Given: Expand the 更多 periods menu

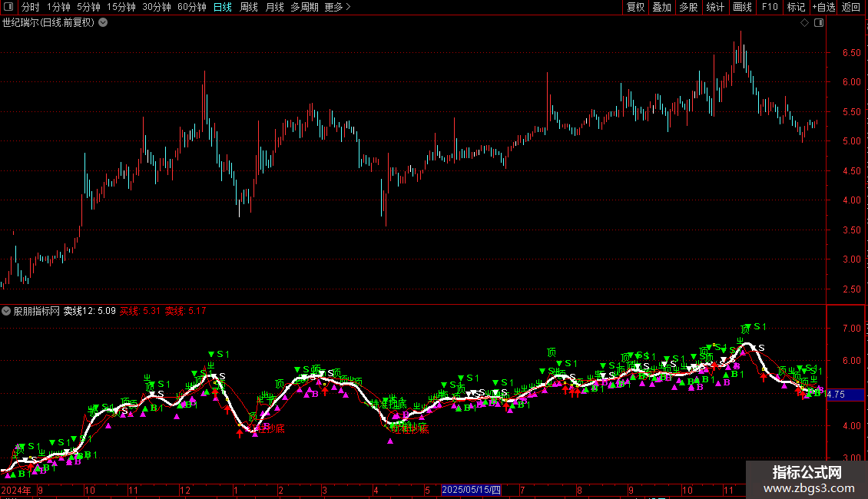Looking at the screenshot, I should [x=338, y=7].
